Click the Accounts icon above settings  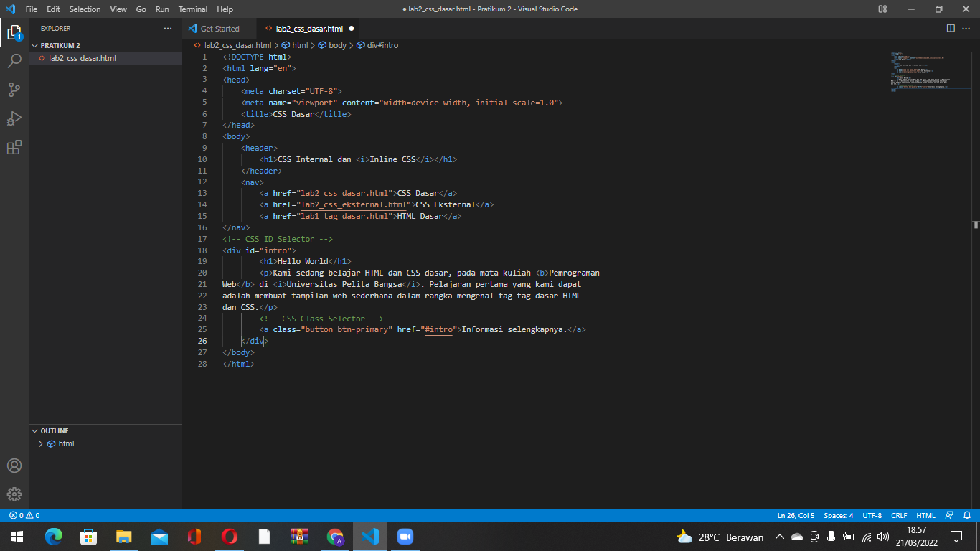tap(14, 466)
